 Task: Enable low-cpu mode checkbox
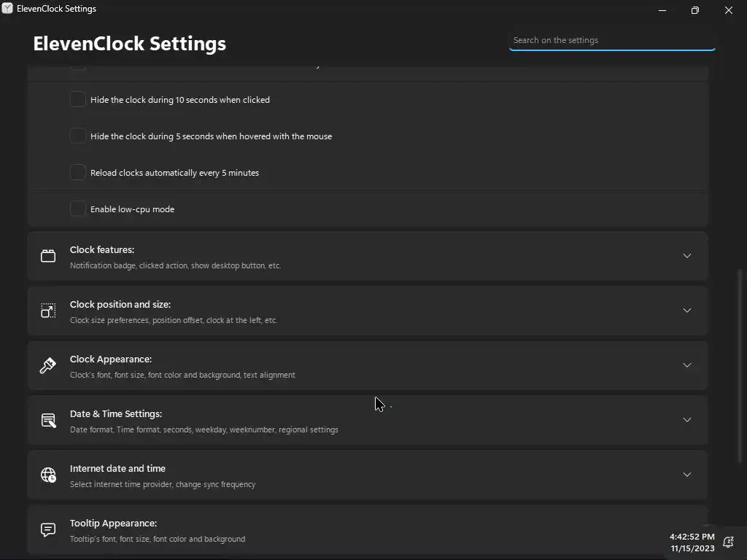click(x=78, y=209)
